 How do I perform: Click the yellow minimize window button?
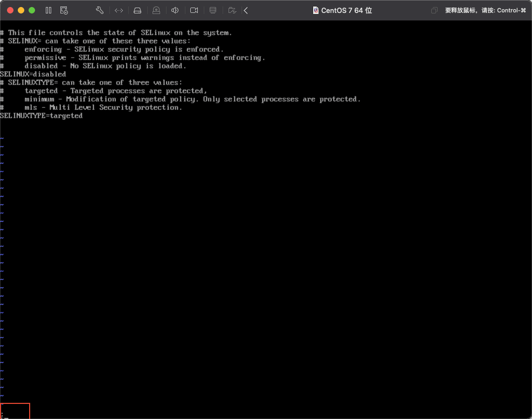pos(21,10)
